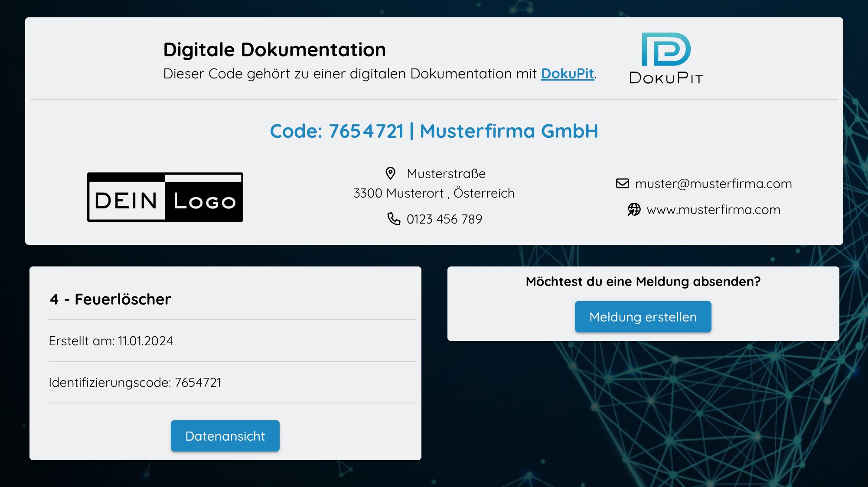
Task: Click the Digitale Dokumentation heading
Action: (x=274, y=49)
